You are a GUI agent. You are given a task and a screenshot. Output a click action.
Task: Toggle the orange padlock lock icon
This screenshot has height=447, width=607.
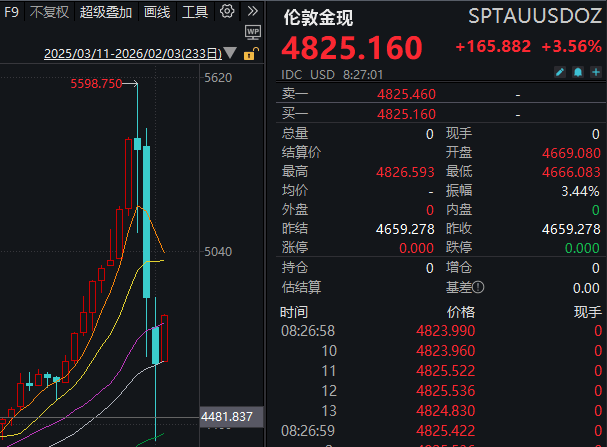[251, 54]
